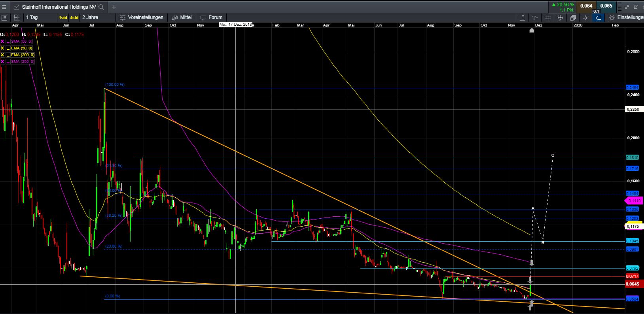Open the chart layout grid icon

[17, 17]
